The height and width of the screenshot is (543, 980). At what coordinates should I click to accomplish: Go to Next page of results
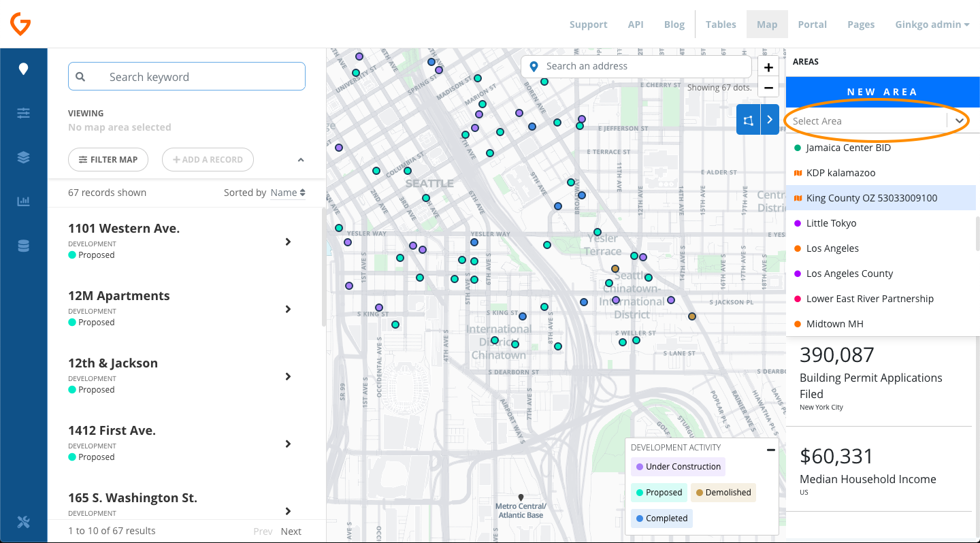291,531
